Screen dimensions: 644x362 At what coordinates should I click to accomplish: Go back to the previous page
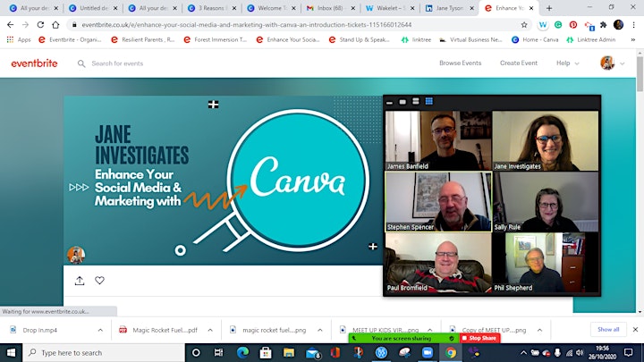(10, 25)
